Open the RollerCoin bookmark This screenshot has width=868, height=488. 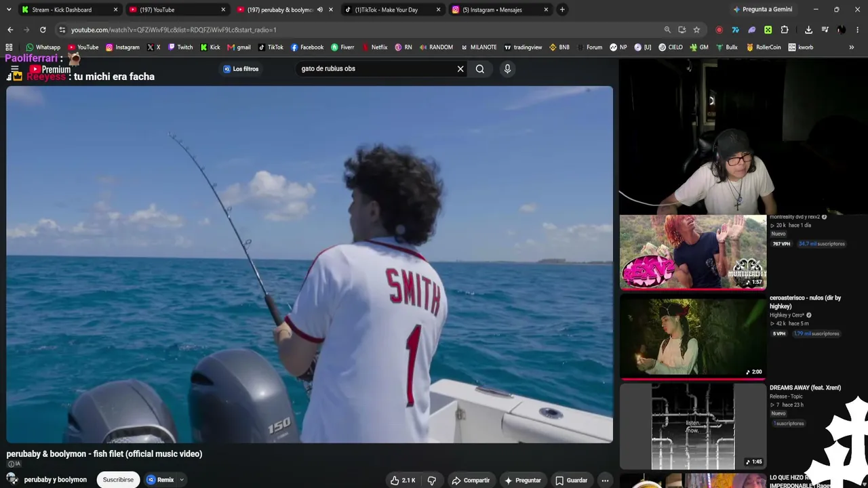764,47
